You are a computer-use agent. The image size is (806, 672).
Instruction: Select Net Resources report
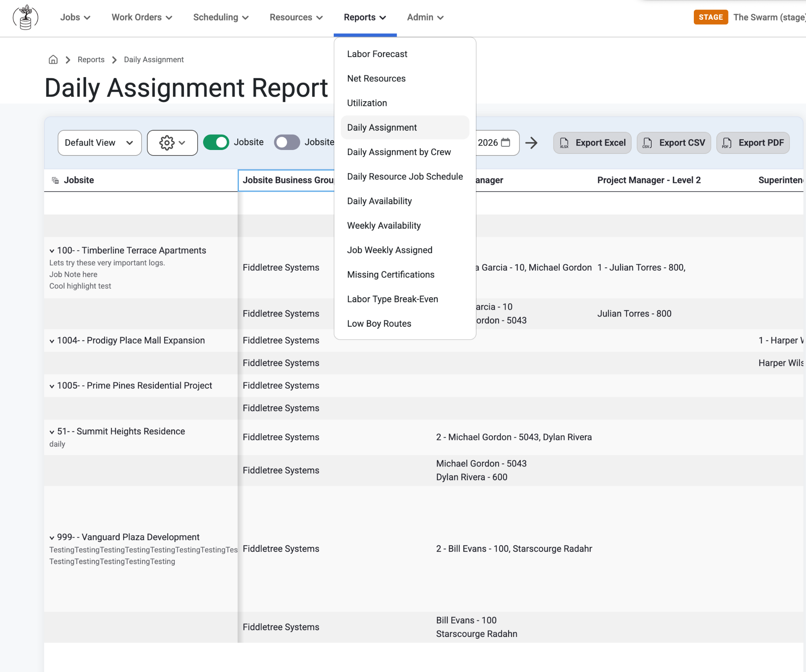(x=405, y=78)
